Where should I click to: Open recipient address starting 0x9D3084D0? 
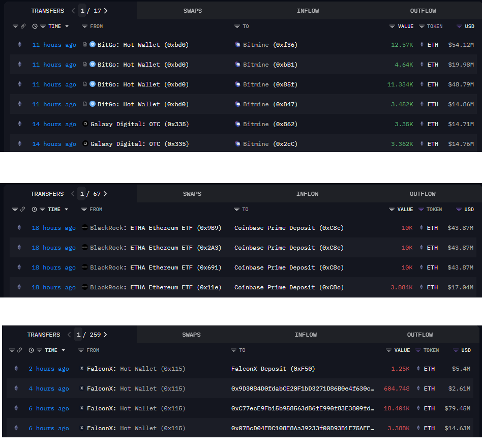(303, 389)
